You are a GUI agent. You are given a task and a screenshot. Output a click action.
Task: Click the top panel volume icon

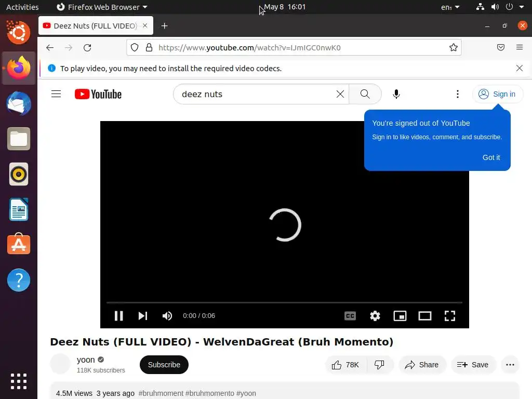495,7
